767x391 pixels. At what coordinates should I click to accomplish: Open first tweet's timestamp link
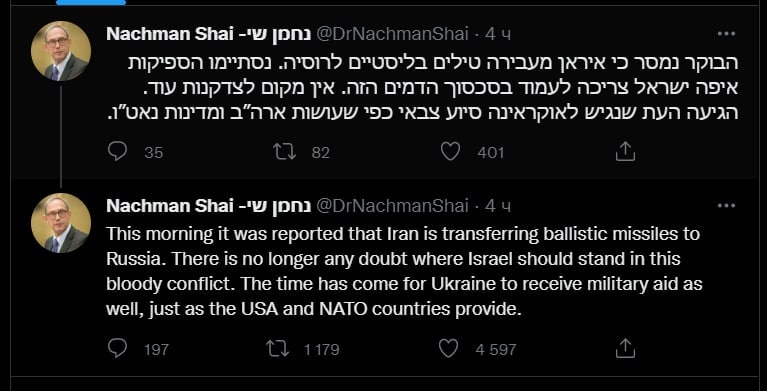[x=498, y=34]
